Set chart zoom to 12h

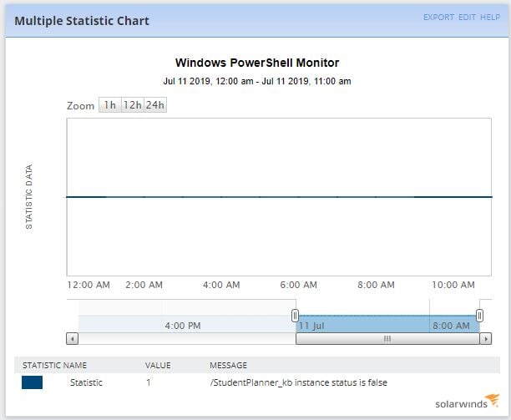tap(133, 105)
